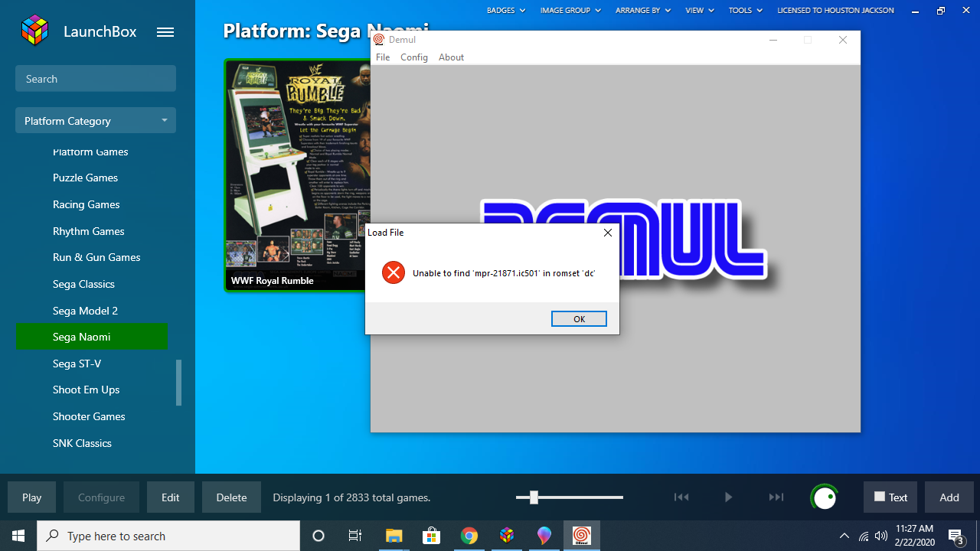The width and height of the screenshot is (980, 551).
Task: Open the Windows notification center
Action: 955,536
